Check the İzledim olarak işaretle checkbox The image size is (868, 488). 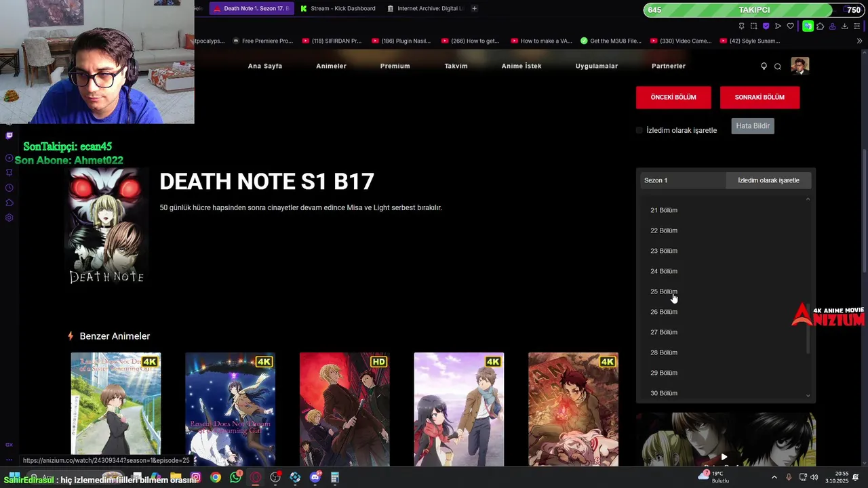pyautogui.click(x=639, y=130)
